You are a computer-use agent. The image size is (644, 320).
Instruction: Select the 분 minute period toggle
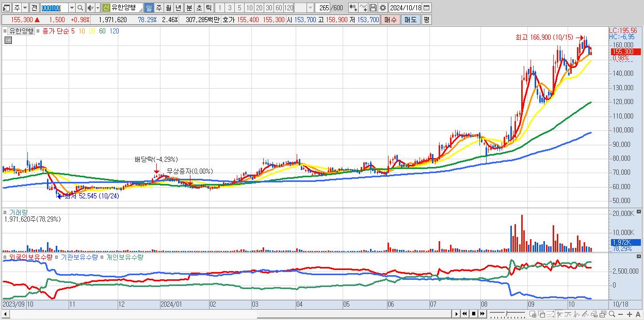tap(189, 8)
